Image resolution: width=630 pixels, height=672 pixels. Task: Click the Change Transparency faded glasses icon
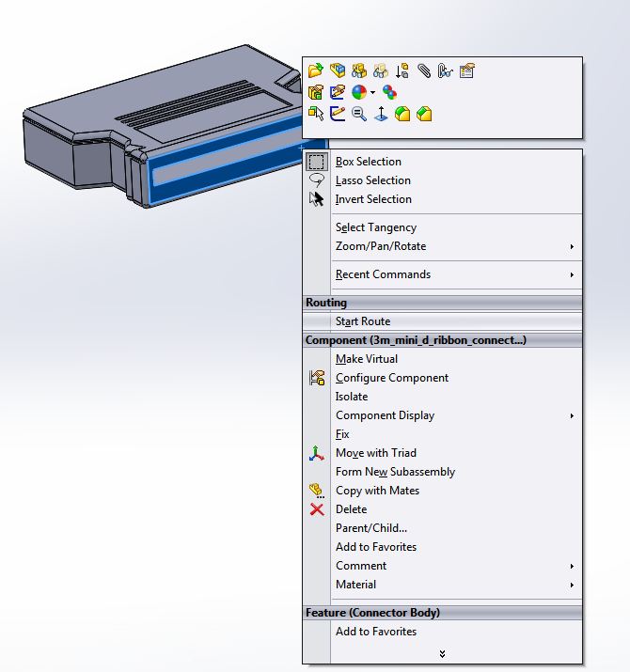[381, 70]
